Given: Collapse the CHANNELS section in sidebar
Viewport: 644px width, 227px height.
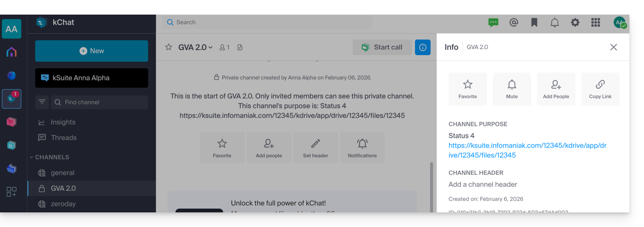Looking at the screenshot, I should pos(49,157).
